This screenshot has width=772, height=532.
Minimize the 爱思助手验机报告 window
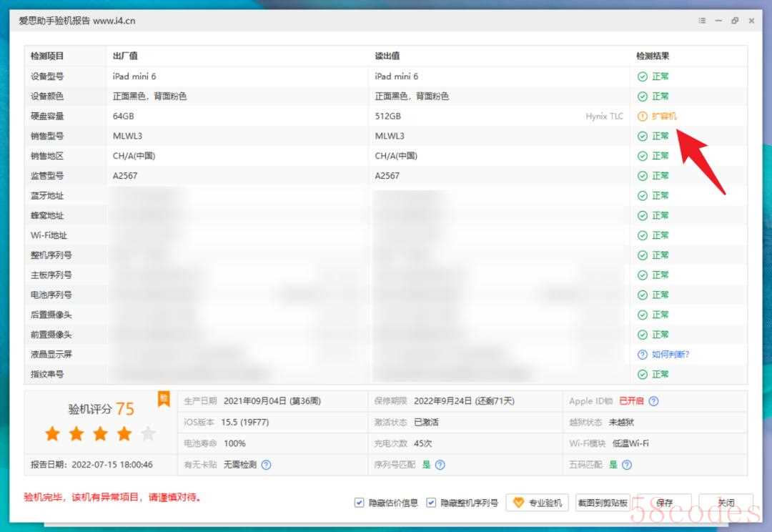[719, 21]
